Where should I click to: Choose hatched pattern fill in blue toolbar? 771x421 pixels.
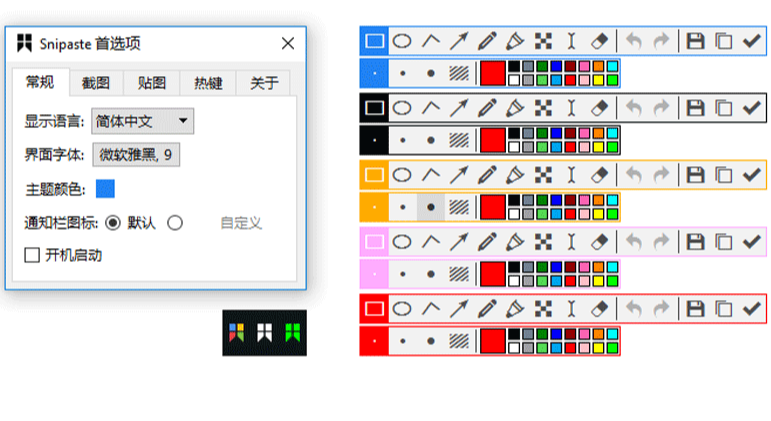[459, 73]
